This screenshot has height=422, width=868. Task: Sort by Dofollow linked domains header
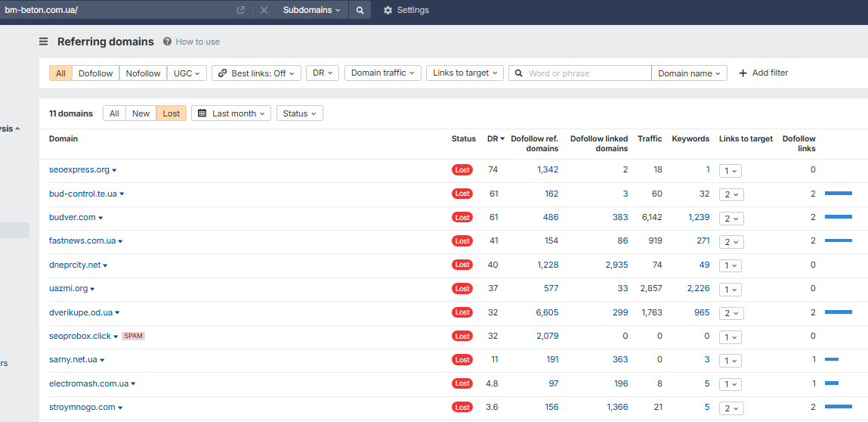599,144
